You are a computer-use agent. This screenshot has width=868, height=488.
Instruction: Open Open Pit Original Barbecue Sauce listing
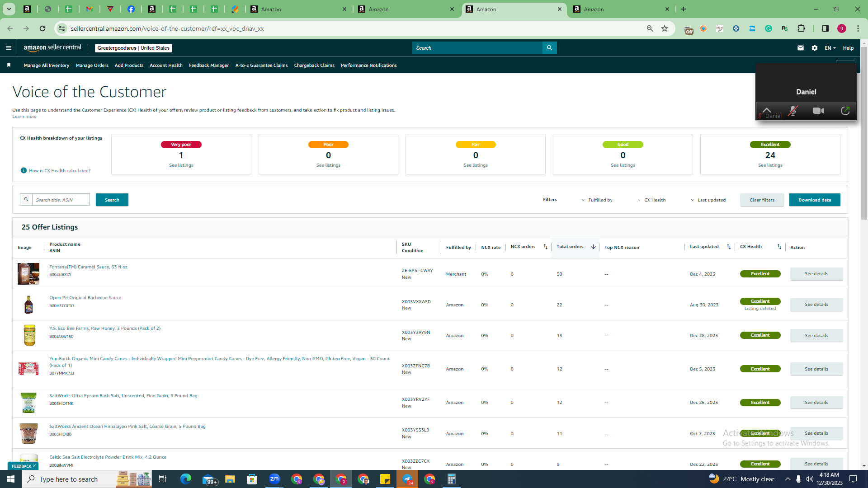point(85,298)
